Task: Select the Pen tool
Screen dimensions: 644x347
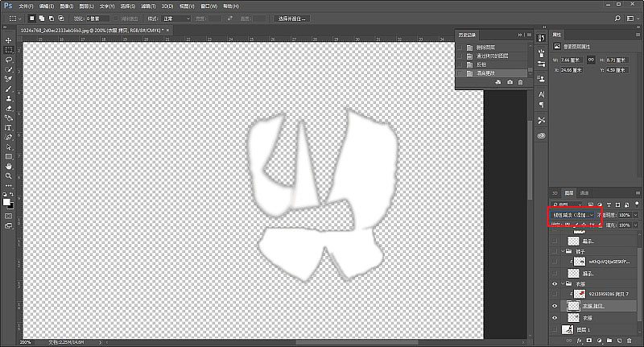Action: (x=8, y=137)
